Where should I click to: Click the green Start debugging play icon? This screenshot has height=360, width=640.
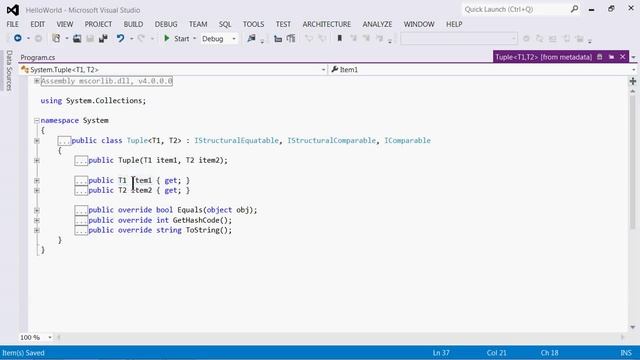(x=166, y=38)
